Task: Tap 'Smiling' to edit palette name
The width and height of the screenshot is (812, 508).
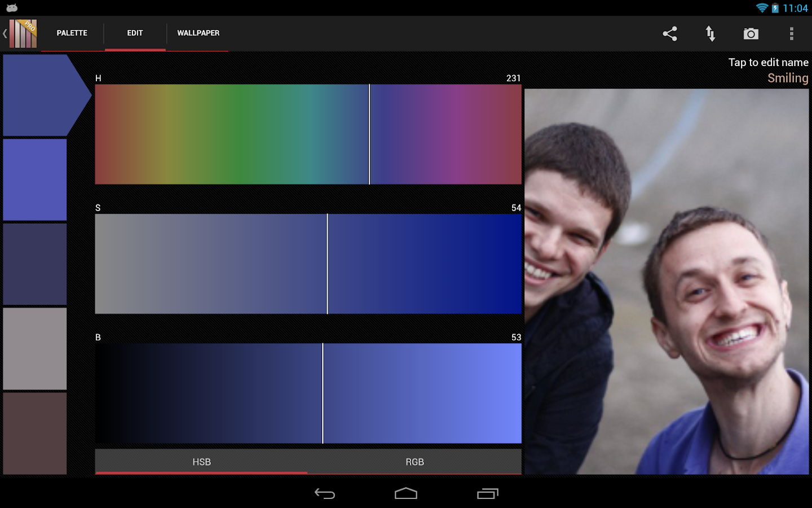Action: click(x=788, y=78)
